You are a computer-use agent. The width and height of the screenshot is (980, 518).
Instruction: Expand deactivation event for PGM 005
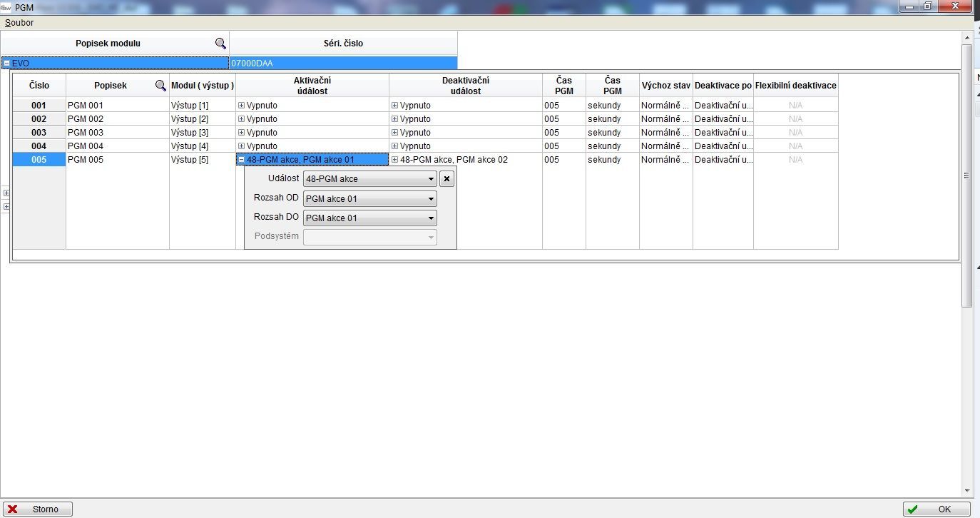395,160
